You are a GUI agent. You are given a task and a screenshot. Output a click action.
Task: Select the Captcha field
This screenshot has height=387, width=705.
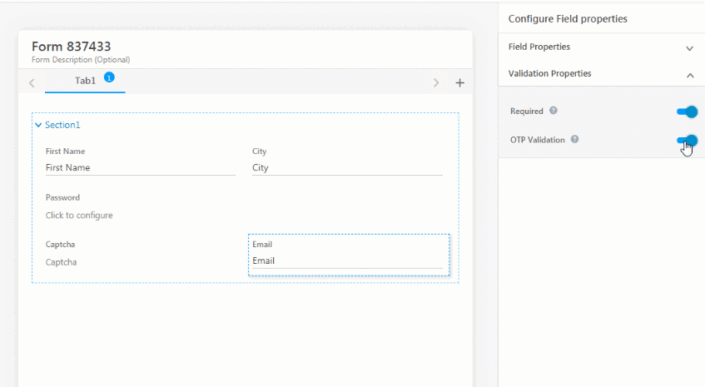61,262
